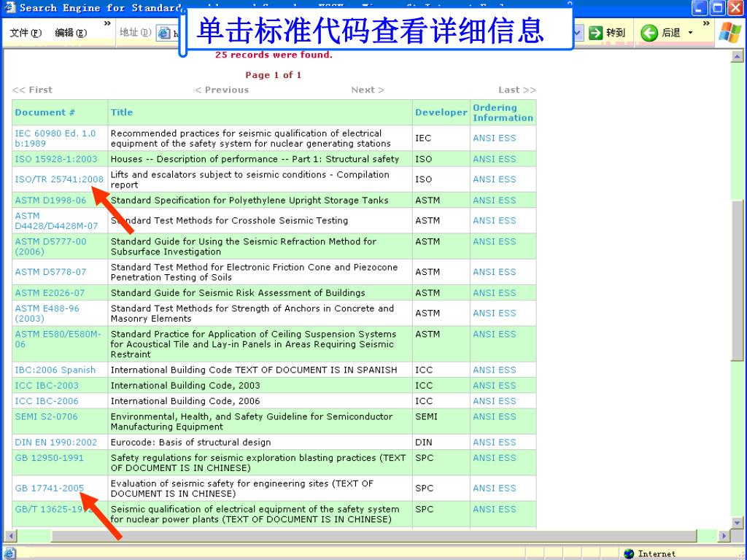This screenshot has width=747, height=560.
Task: Select the title 'International Building Code, 2006'
Action: click(185, 401)
